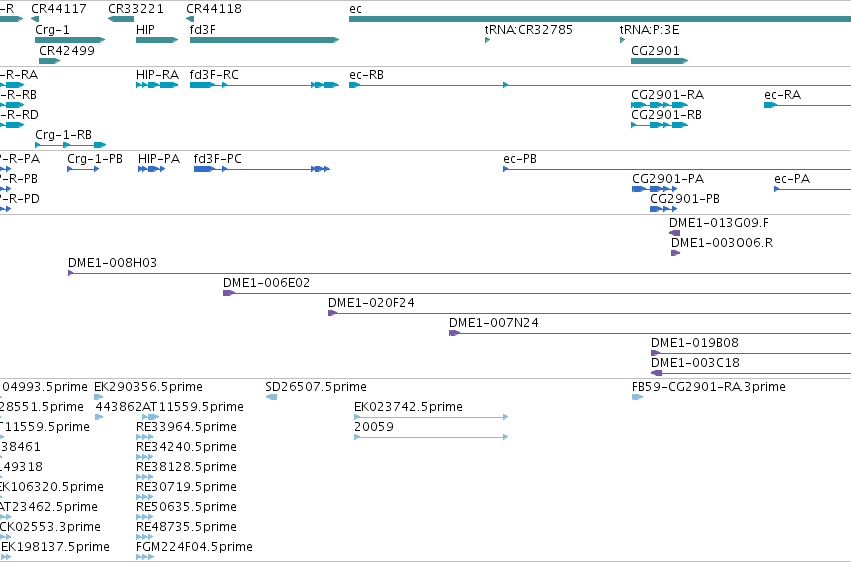Click the ec-PB label

[520, 159]
